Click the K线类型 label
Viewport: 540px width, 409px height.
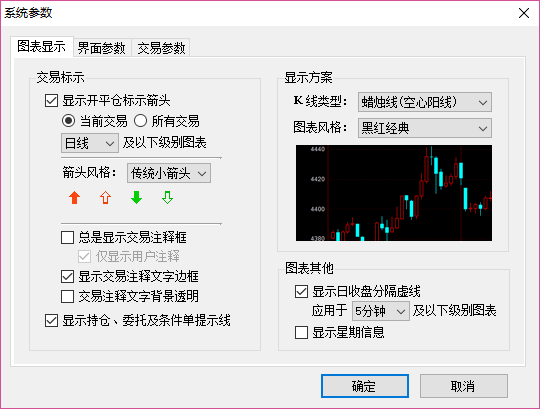320,102
